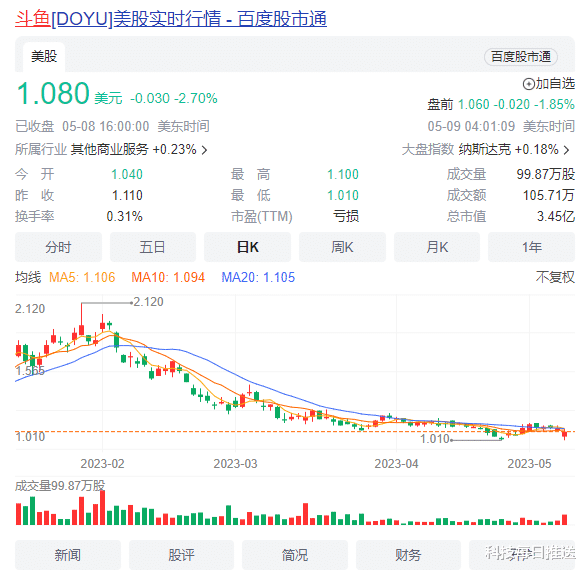Viewport: 583px width, 570px height.
Task: Click the 成交额 value 105.71万
Action: [548, 195]
